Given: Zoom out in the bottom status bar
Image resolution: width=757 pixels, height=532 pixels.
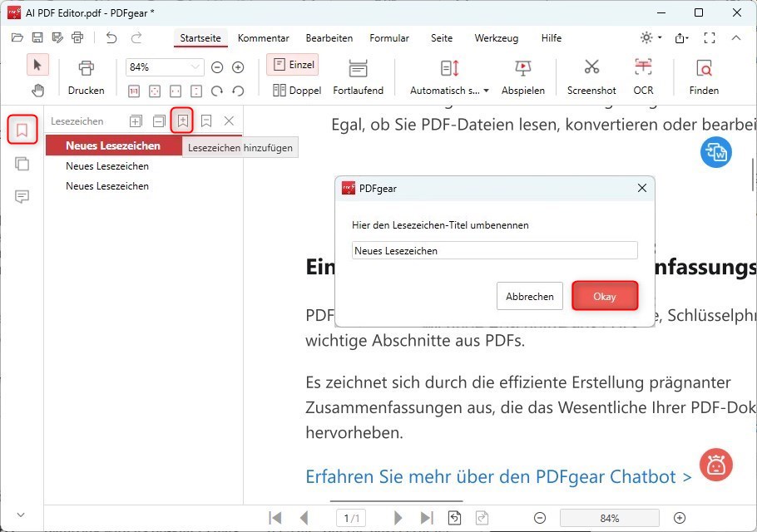Looking at the screenshot, I should (540, 518).
